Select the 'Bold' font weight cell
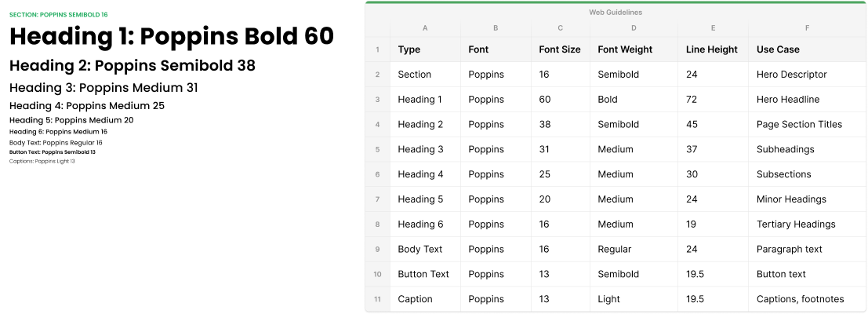This screenshot has height=314, width=868. [608, 100]
